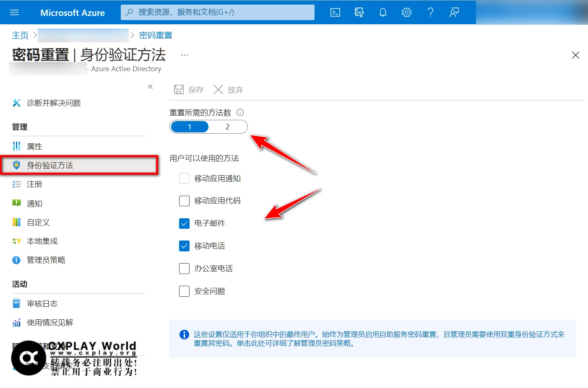Close the 密码重置 blade
This screenshot has width=588, height=388.
tap(575, 55)
